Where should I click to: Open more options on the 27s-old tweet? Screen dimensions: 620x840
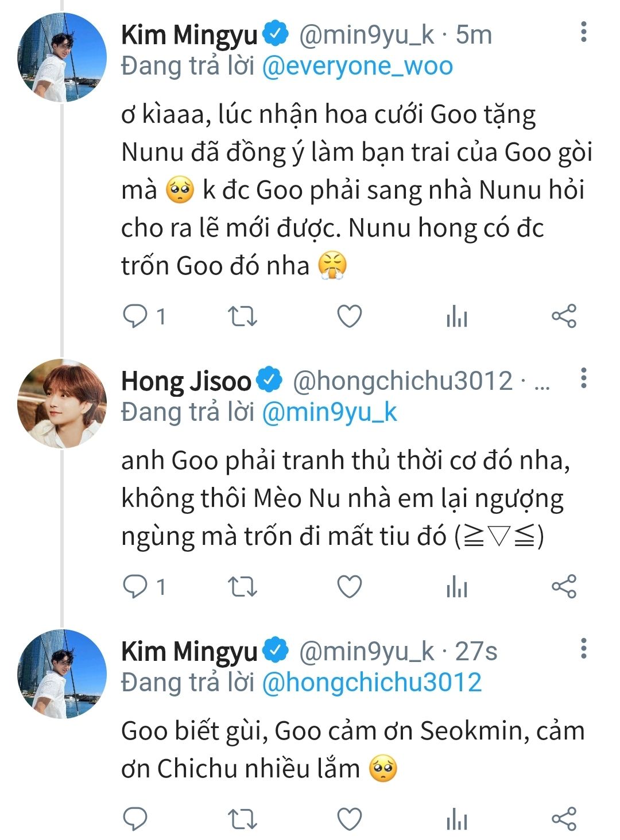point(583,648)
